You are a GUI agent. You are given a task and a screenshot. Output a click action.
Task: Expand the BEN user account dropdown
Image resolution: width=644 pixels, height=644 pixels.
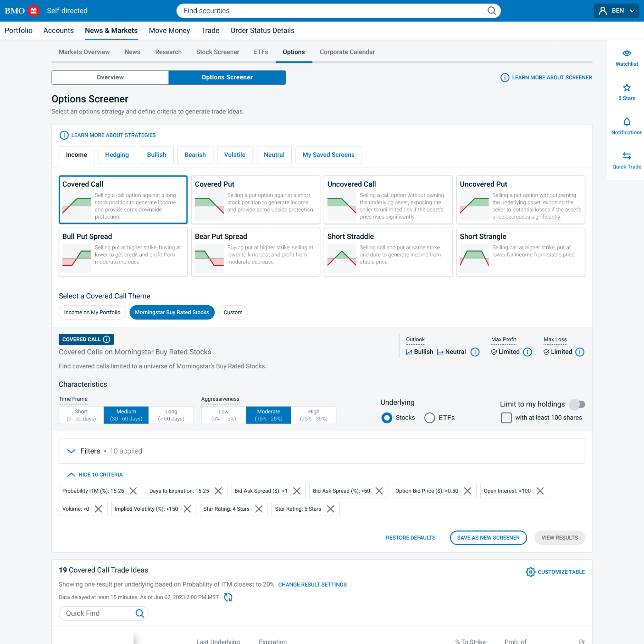point(617,11)
